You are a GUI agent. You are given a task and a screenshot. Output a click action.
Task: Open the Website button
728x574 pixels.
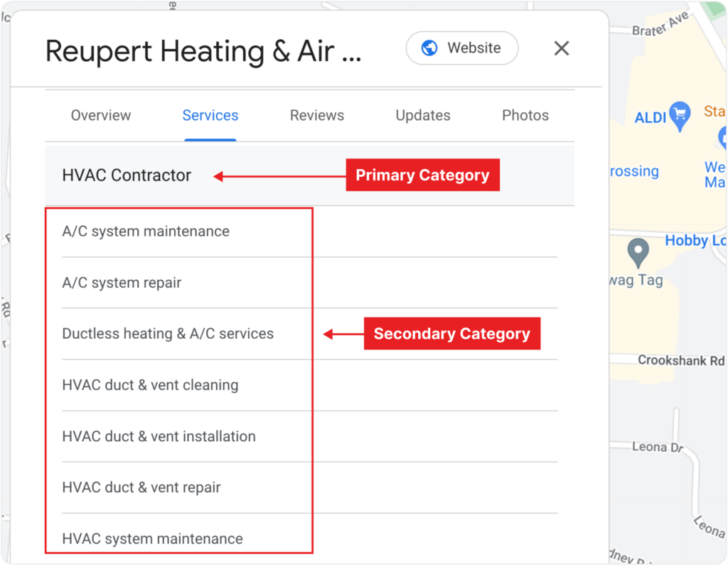[x=462, y=48]
